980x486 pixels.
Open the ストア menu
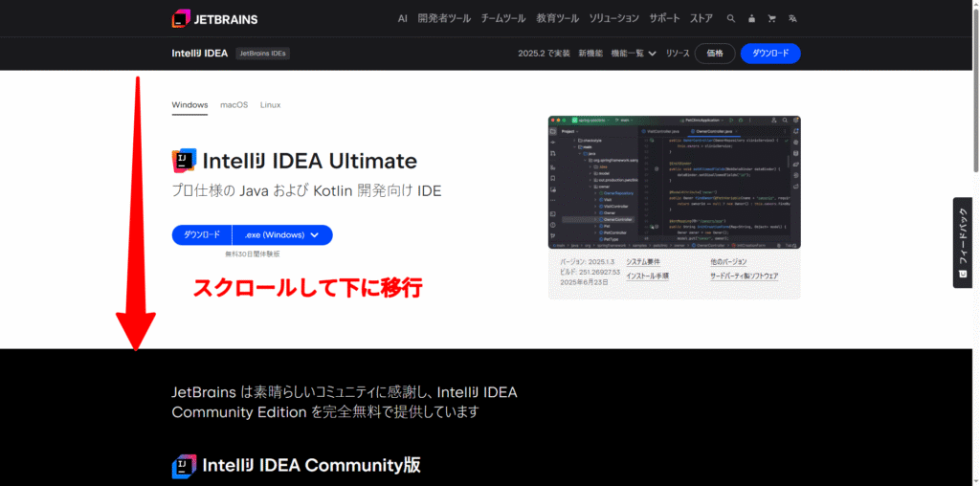click(702, 19)
